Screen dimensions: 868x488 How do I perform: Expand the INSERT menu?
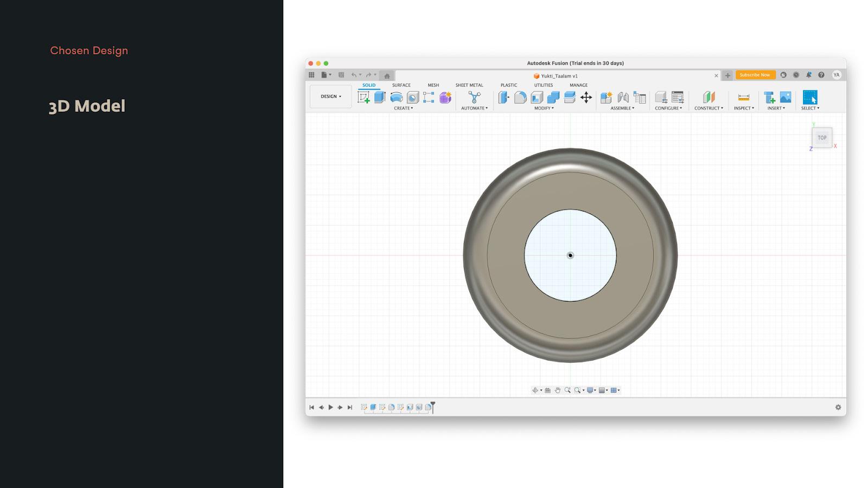(776, 108)
